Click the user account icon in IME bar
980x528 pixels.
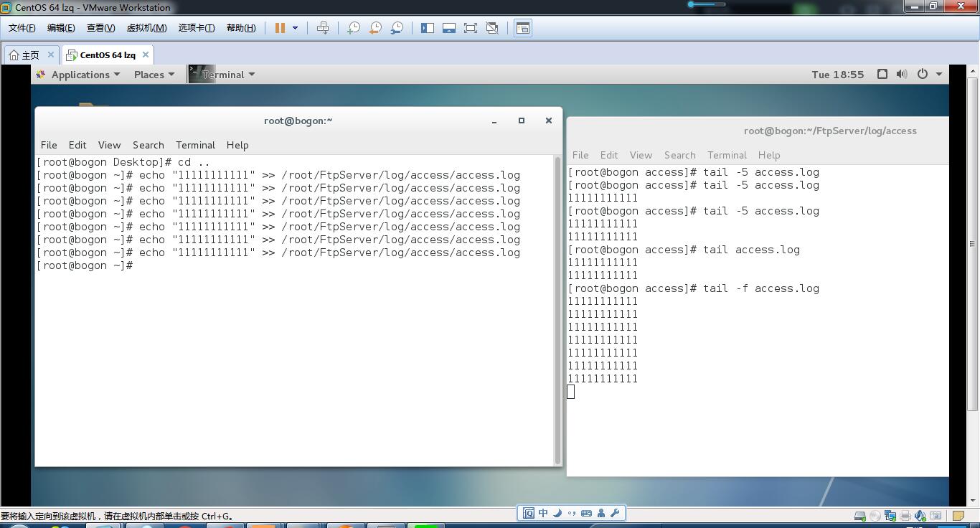[601, 513]
